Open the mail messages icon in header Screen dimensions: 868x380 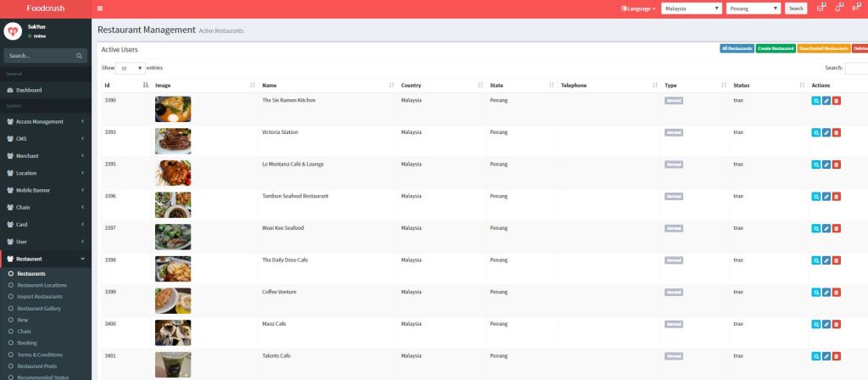820,8
